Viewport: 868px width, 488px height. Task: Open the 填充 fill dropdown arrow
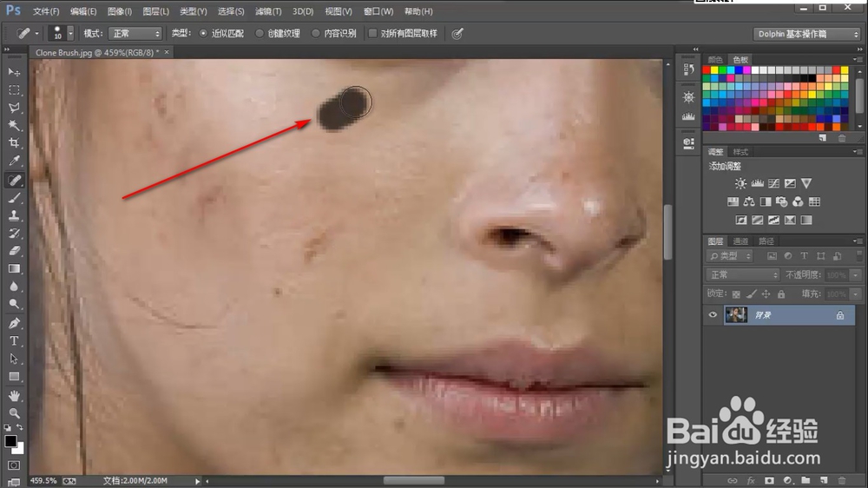tap(855, 294)
